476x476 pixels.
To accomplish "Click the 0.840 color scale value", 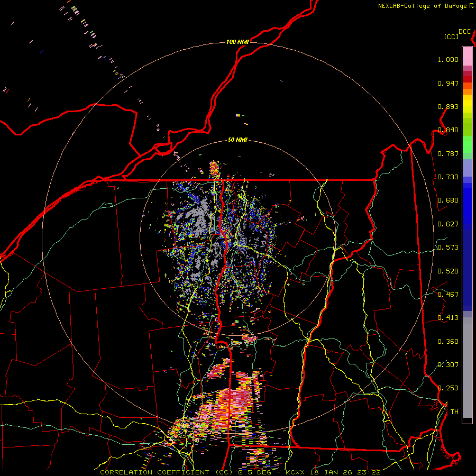I will 448,130.
